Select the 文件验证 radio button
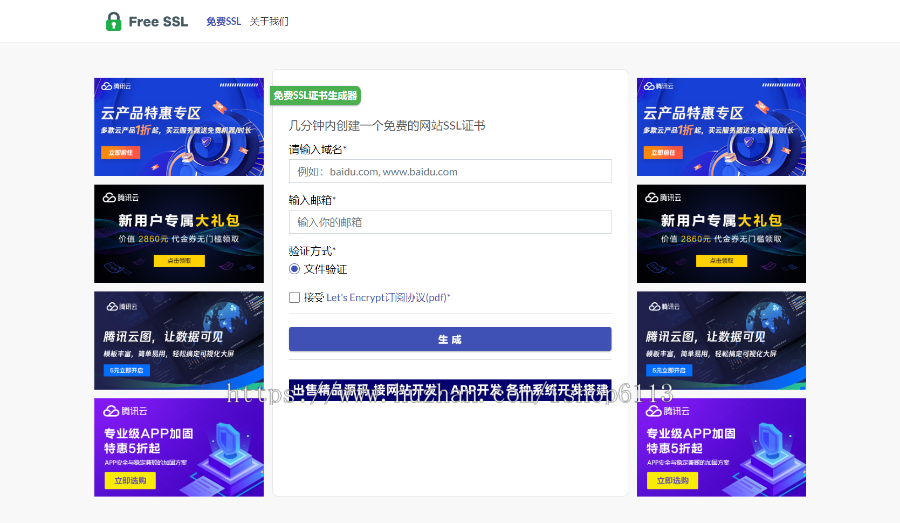 point(294,269)
